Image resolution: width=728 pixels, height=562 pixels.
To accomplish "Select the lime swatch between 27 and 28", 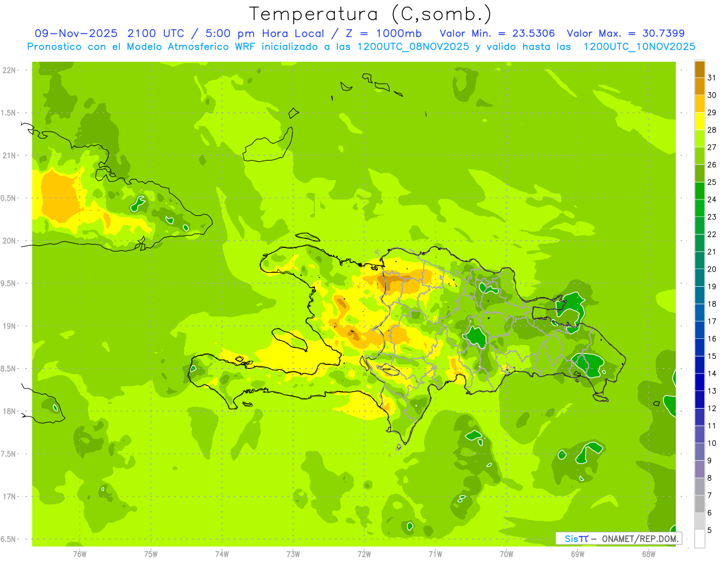I will pos(699,139).
